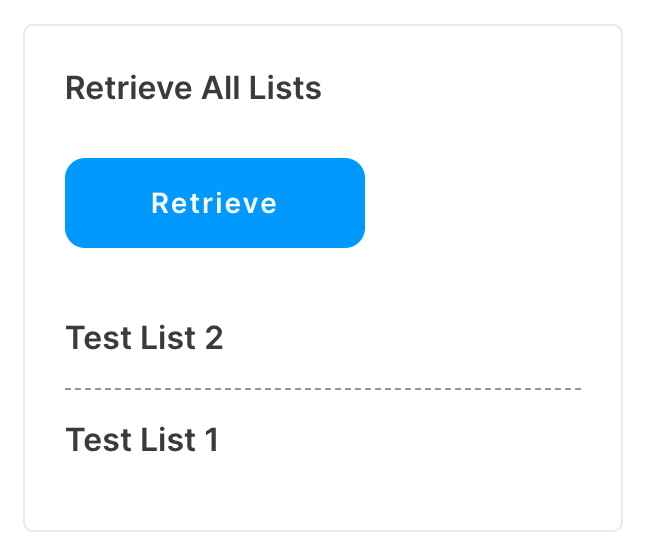Click the word List in Test List 1
The width and height of the screenshot is (646, 558).
click(168, 440)
